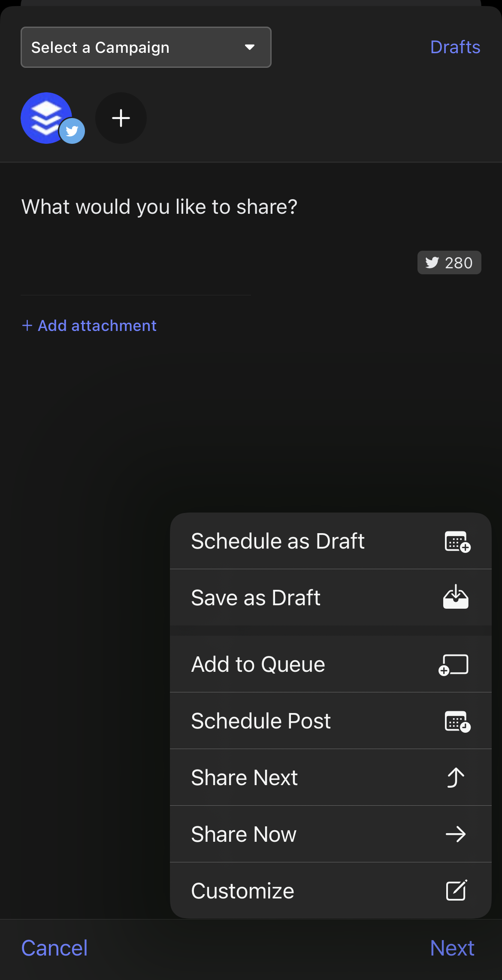502x980 pixels.
Task: Tap the Add to Queue icon
Action: click(454, 664)
